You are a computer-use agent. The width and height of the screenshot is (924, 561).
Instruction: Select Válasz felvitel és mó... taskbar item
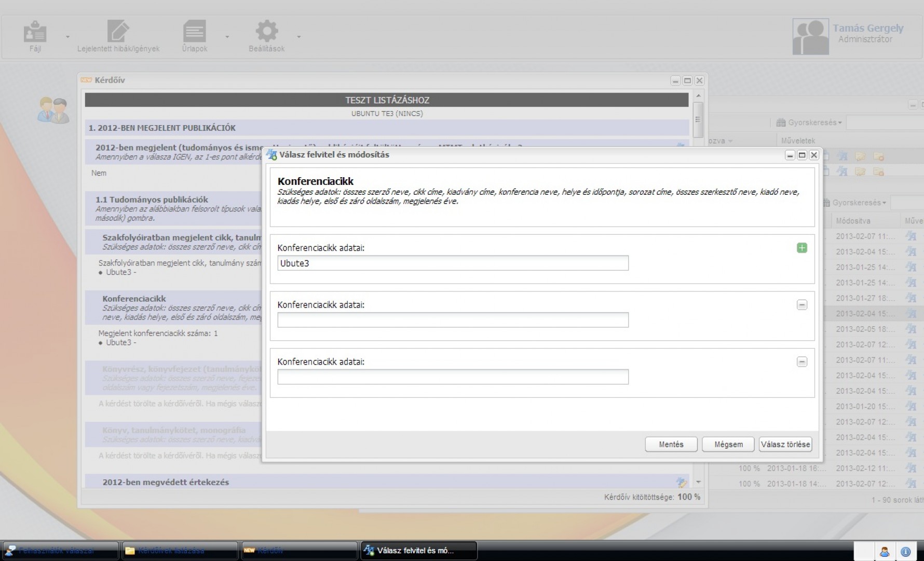pos(419,551)
